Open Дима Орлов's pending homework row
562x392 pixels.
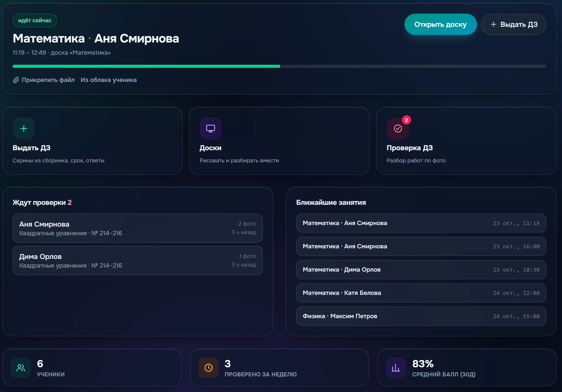pyautogui.click(x=138, y=260)
